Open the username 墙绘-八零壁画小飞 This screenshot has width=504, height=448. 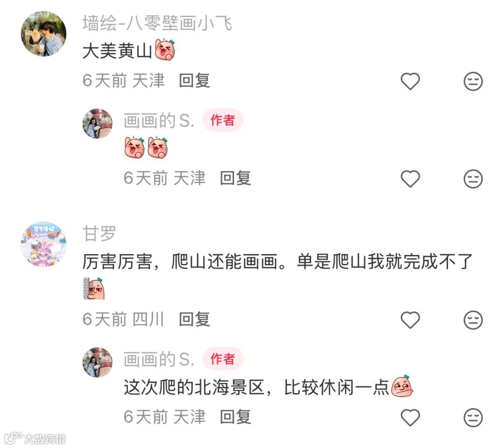click(x=157, y=23)
